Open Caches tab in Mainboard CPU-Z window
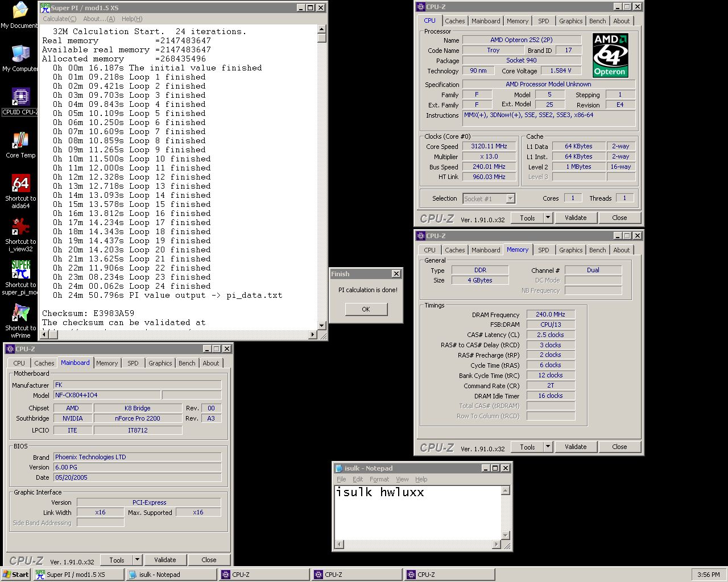 tap(44, 363)
